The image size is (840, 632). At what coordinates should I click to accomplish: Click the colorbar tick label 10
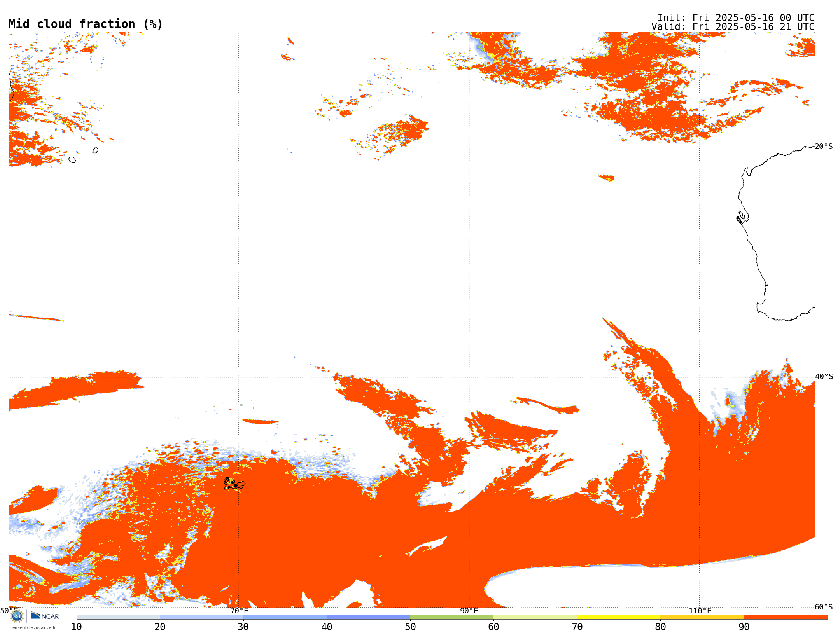coord(77,627)
